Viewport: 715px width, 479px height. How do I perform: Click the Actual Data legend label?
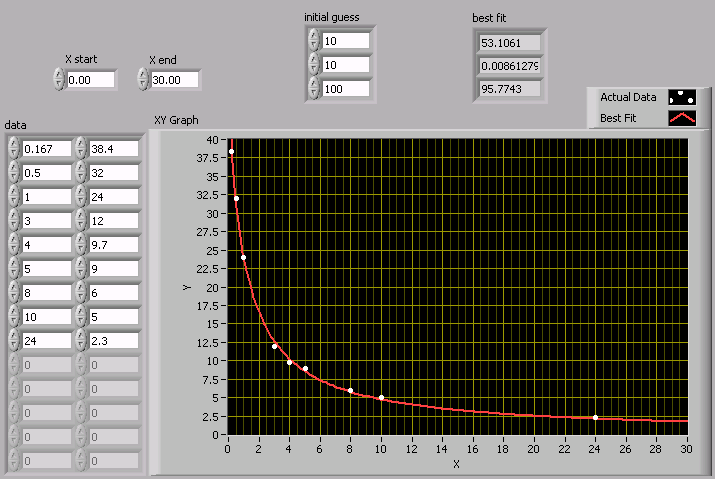point(628,97)
